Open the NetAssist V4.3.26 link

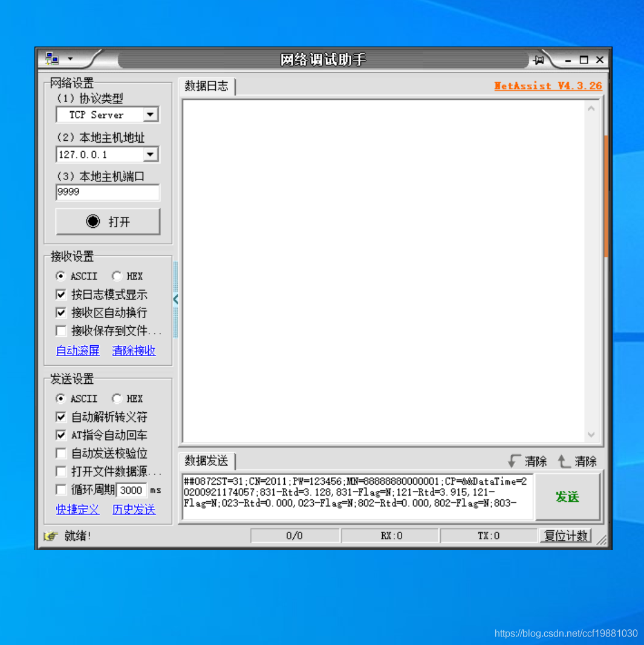point(548,86)
